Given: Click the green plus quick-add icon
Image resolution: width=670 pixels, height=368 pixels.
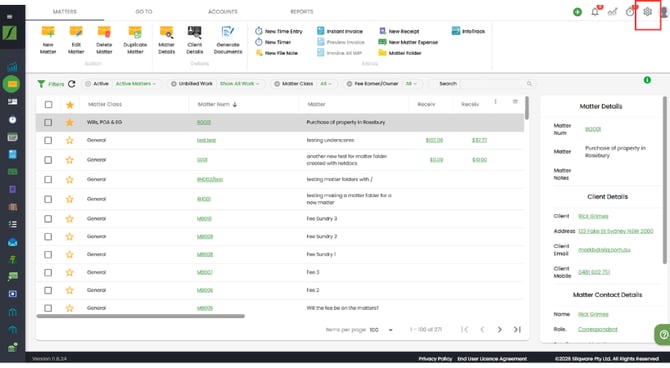Looking at the screenshot, I should [577, 12].
